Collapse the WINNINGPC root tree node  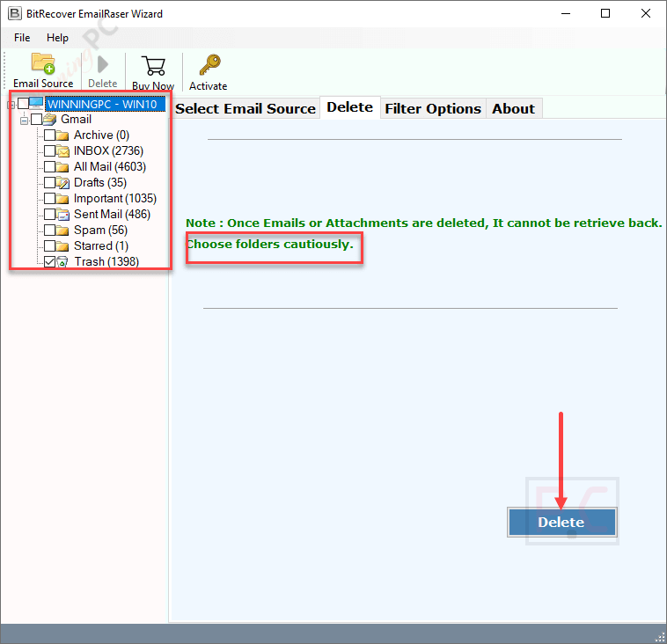[11, 104]
